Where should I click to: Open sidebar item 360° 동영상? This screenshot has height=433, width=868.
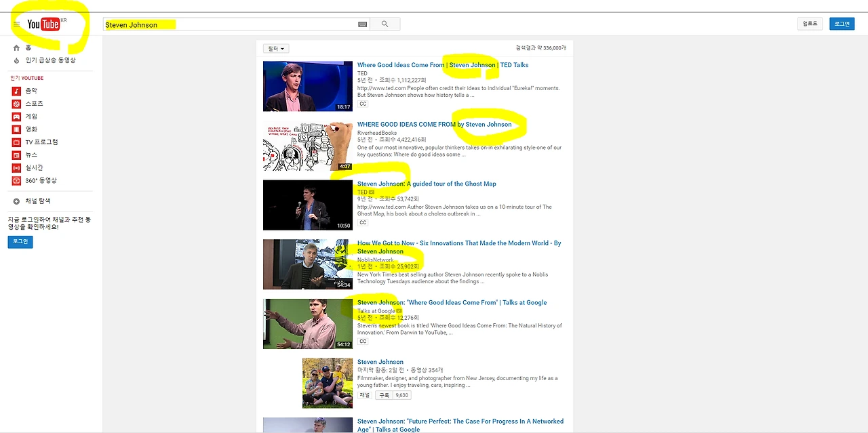pos(41,181)
